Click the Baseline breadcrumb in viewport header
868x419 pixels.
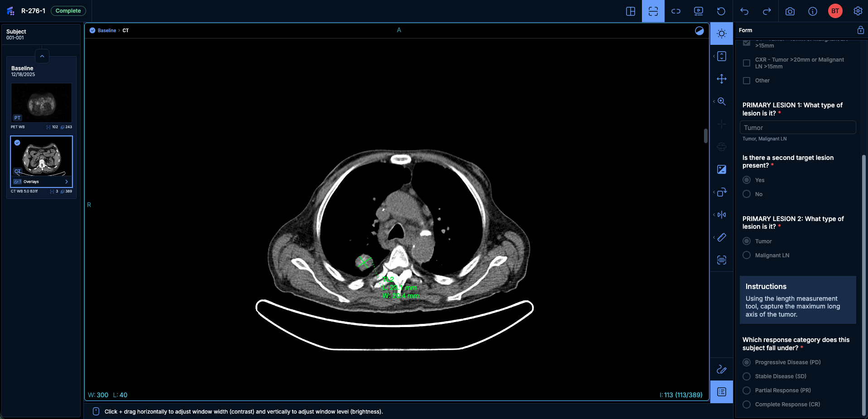tap(107, 30)
